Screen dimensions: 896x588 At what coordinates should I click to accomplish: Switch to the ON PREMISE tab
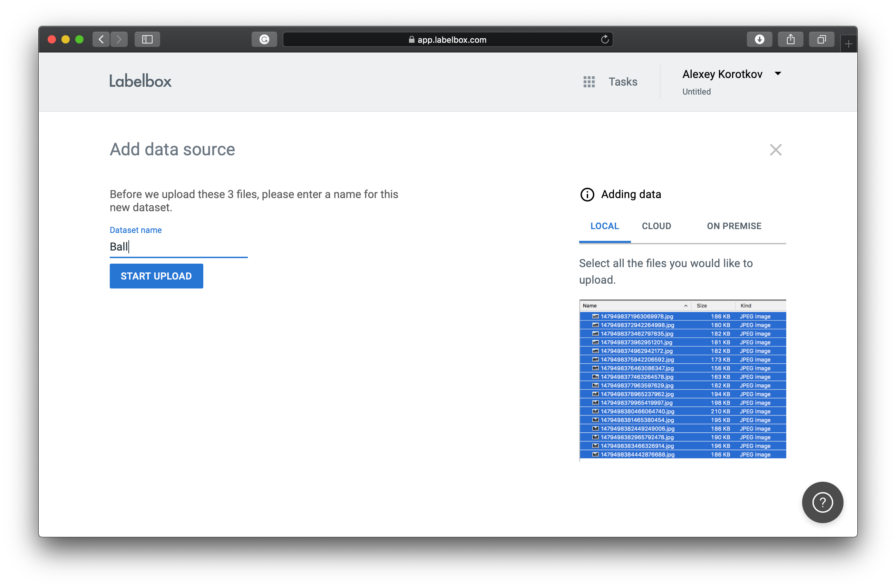[x=734, y=226]
